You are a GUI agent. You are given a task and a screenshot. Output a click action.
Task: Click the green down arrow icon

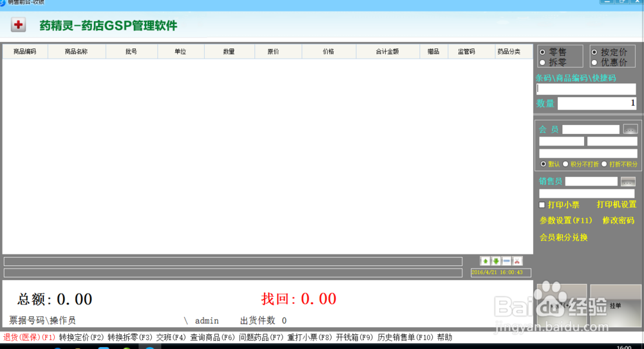pos(496,261)
